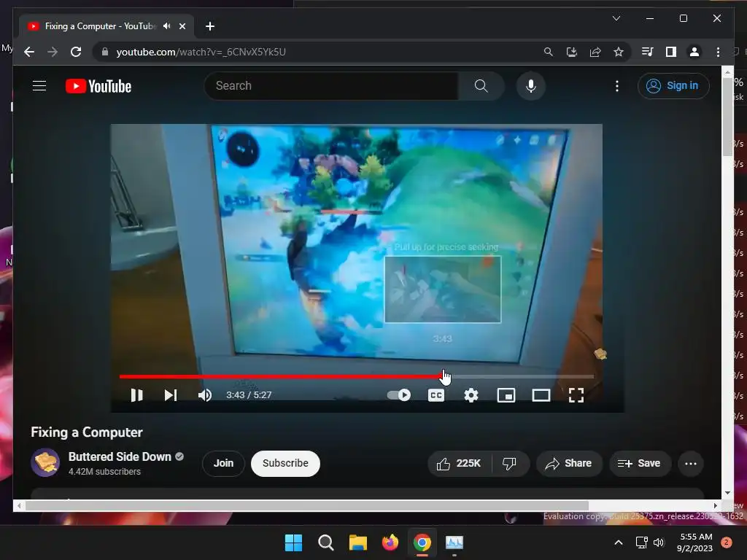Open more actions ellipsis menu

691,463
